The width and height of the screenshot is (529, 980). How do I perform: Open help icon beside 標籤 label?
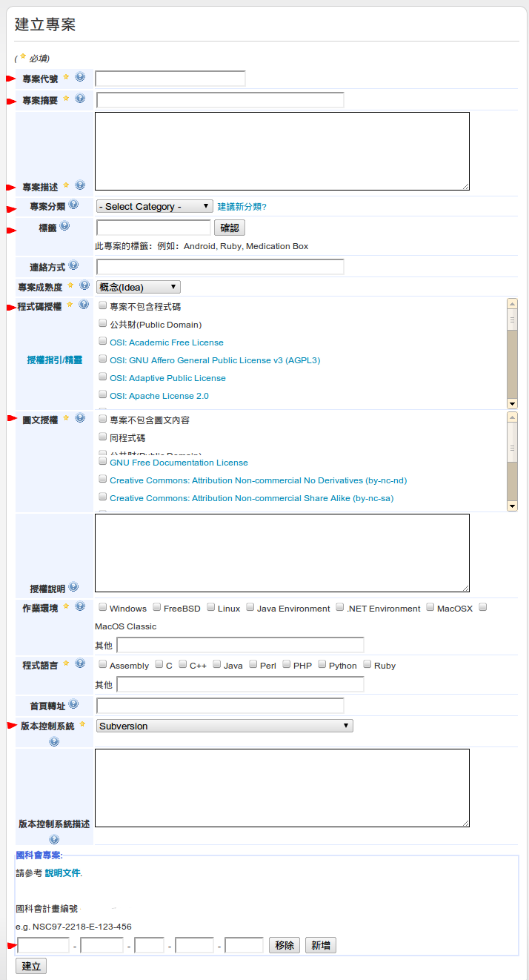tap(64, 226)
